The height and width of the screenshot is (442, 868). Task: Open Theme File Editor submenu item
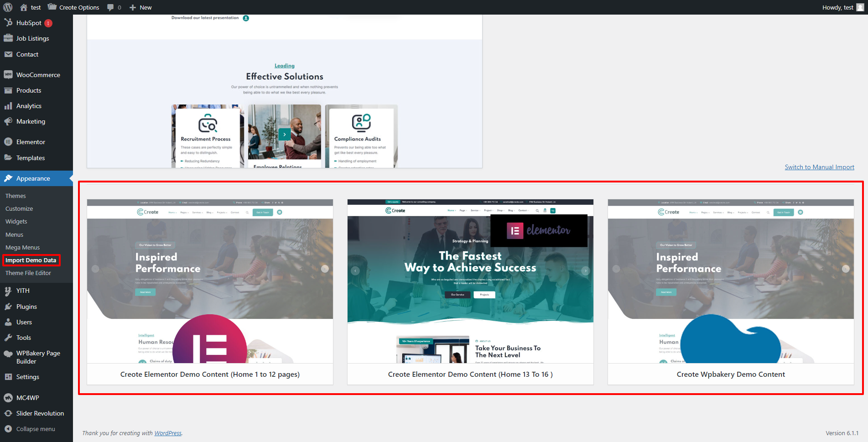click(28, 273)
